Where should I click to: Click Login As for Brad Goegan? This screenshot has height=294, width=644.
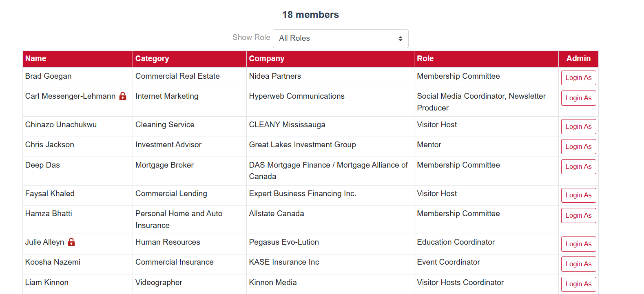(x=578, y=78)
